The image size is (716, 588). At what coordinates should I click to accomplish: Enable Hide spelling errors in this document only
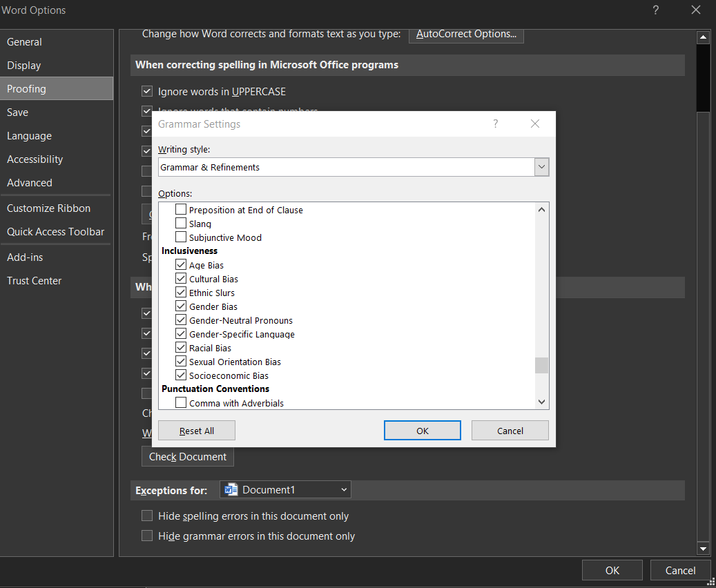coord(147,515)
